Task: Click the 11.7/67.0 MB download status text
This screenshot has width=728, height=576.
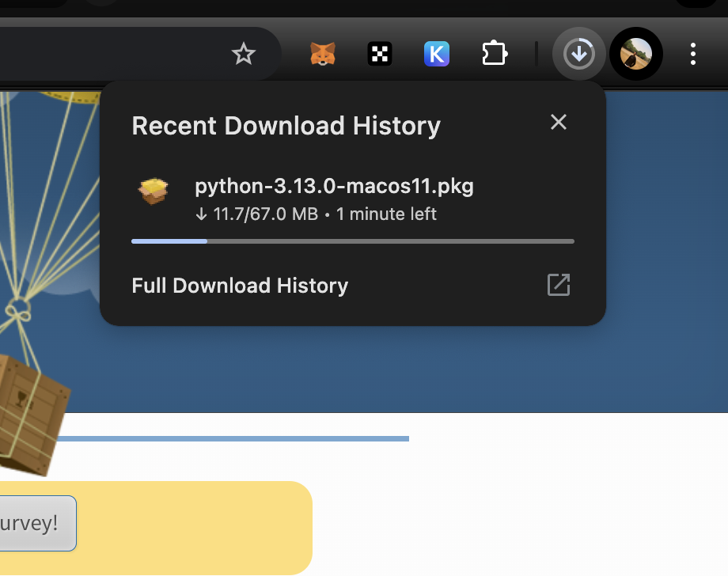Action: point(257,214)
